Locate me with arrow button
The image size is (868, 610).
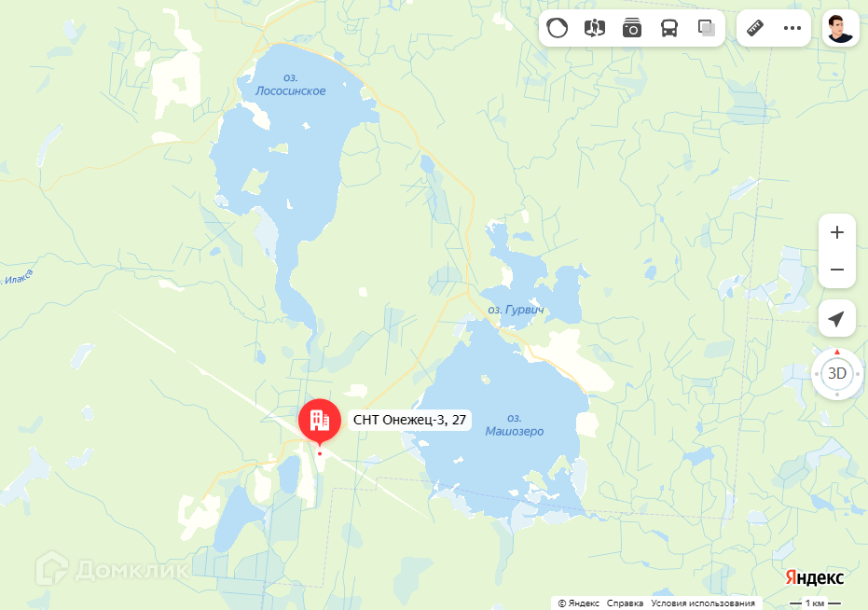837,319
